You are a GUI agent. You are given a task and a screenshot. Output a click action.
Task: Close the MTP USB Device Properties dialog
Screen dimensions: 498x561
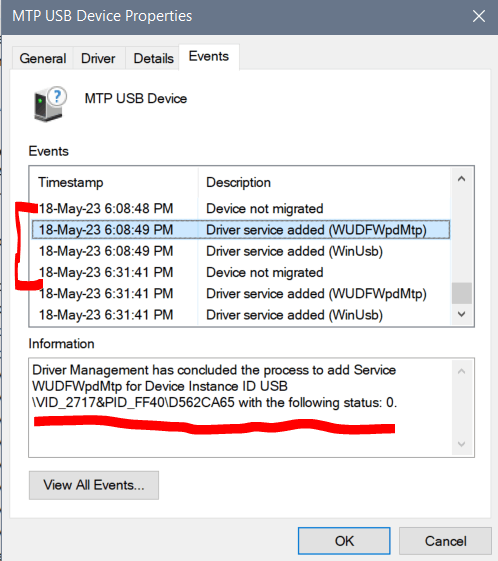[x=479, y=16]
